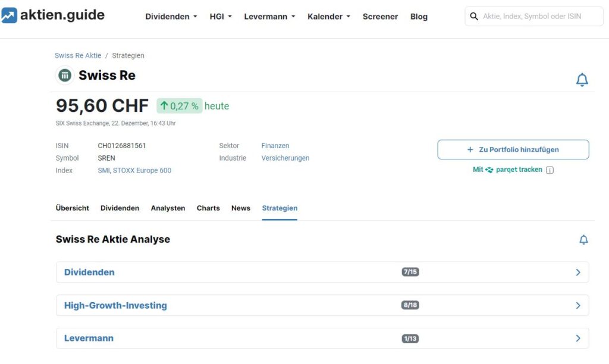Click the 1/13 score badge for Levermann

pos(410,338)
